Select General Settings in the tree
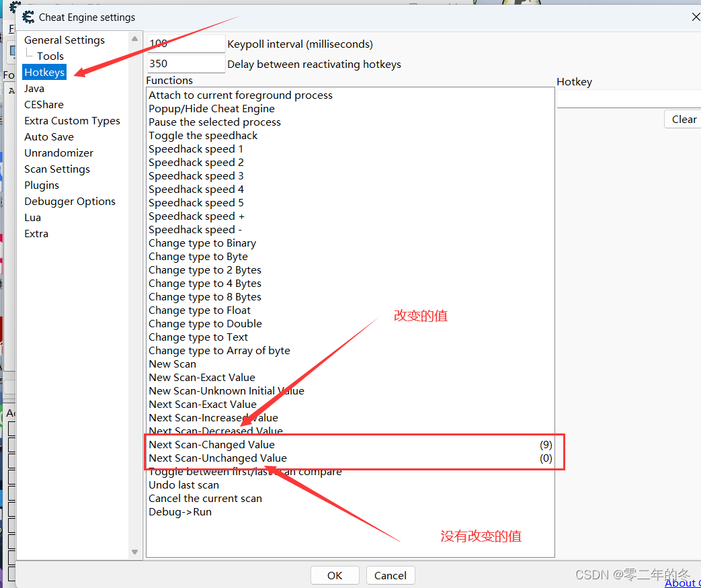This screenshot has height=588, width=701. click(x=65, y=40)
